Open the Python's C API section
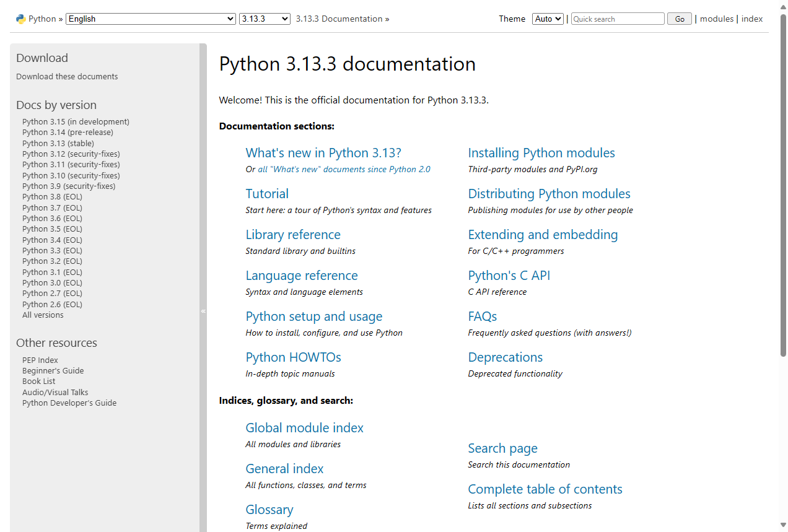Viewport: 788px width, 532px height. [509, 275]
